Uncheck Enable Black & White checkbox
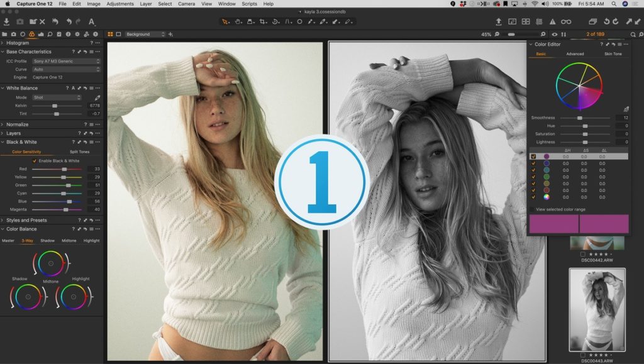This screenshot has width=644, height=364. point(35,161)
